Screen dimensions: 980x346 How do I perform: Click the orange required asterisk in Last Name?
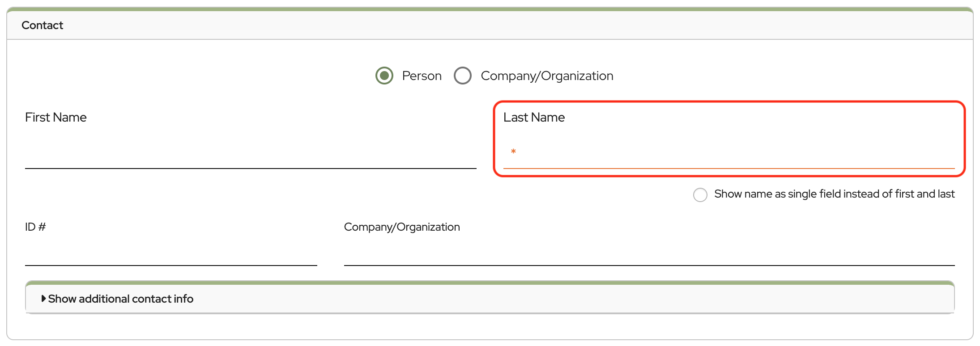point(513,152)
